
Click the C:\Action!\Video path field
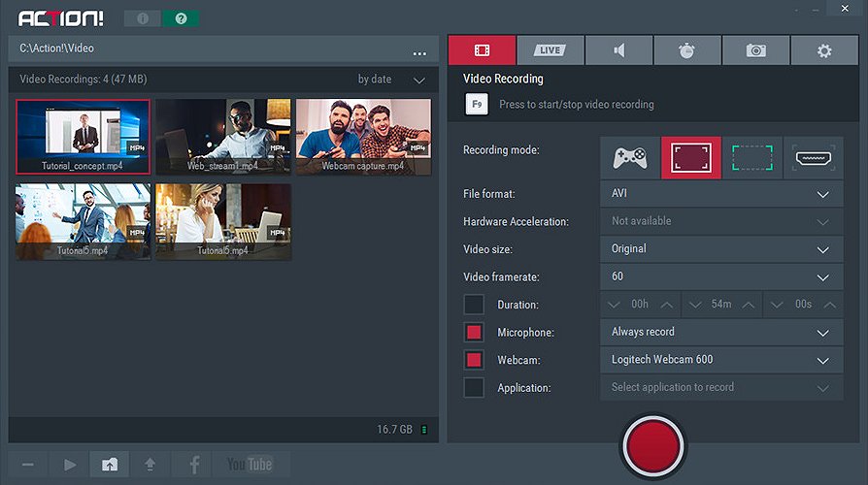click(223, 49)
